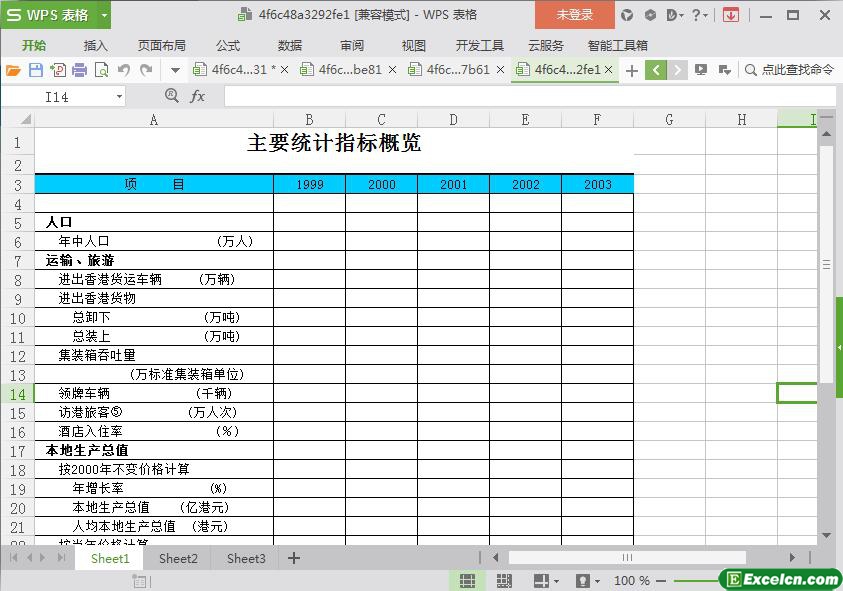The height and width of the screenshot is (591, 843).
Task: Open the 智能工具箱 ribbon tab
Action: (x=617, y=45)
